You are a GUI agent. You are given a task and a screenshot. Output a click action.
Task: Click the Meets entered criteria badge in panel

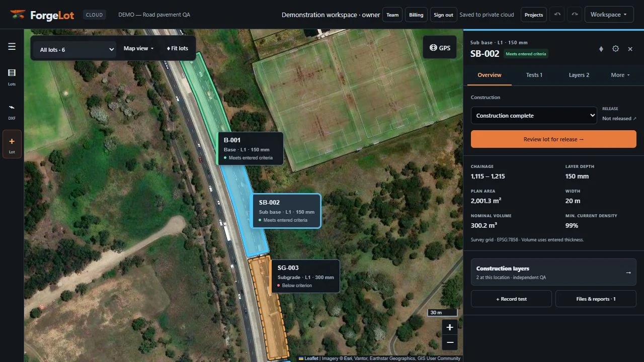click(526, 54)
